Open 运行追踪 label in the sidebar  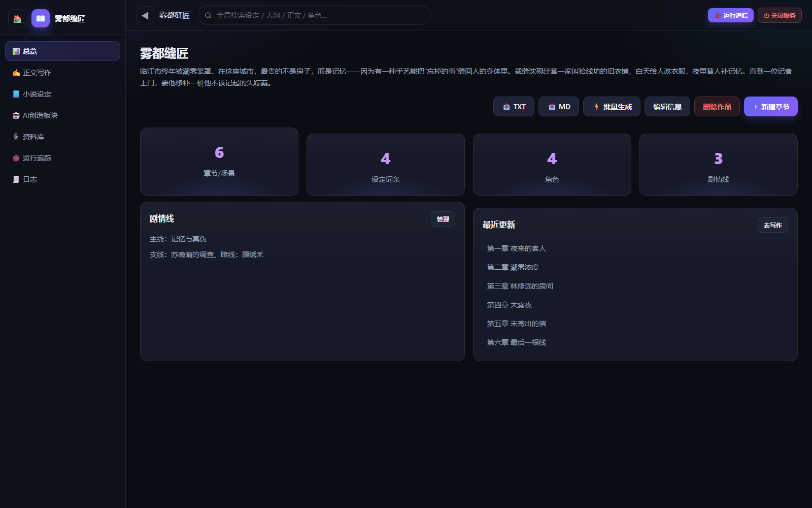click(37, 158)
